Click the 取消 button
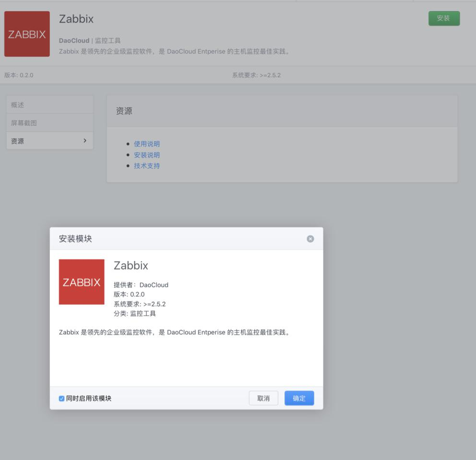Screen dimensions: 476x460 pos(263,398)
